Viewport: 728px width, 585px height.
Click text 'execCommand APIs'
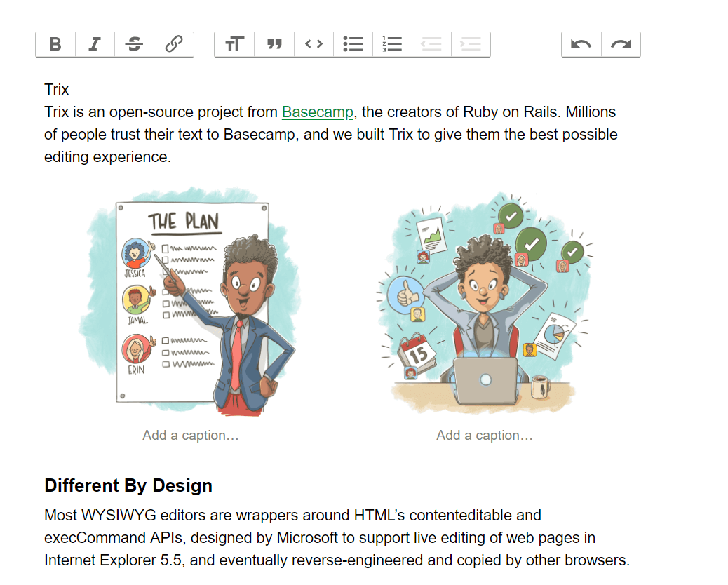pyautogui.click(x=115, y=537)
